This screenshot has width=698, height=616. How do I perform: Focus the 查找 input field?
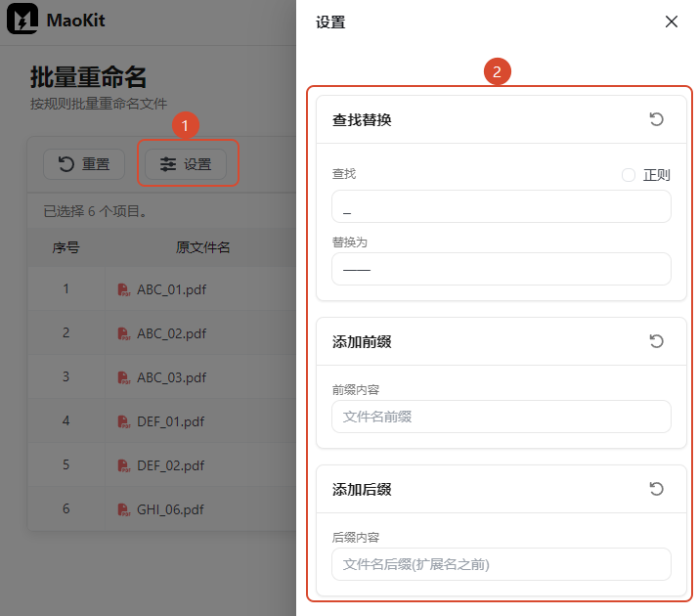tap(502, 206)
